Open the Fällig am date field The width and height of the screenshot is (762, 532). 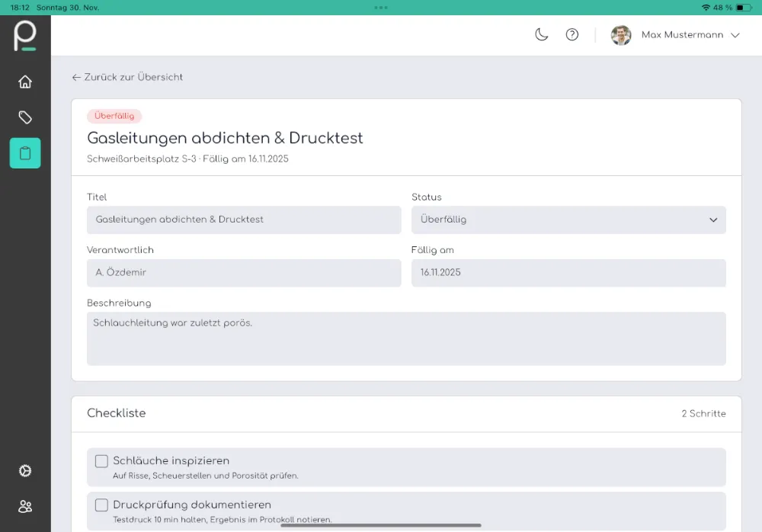pos(568,273)
